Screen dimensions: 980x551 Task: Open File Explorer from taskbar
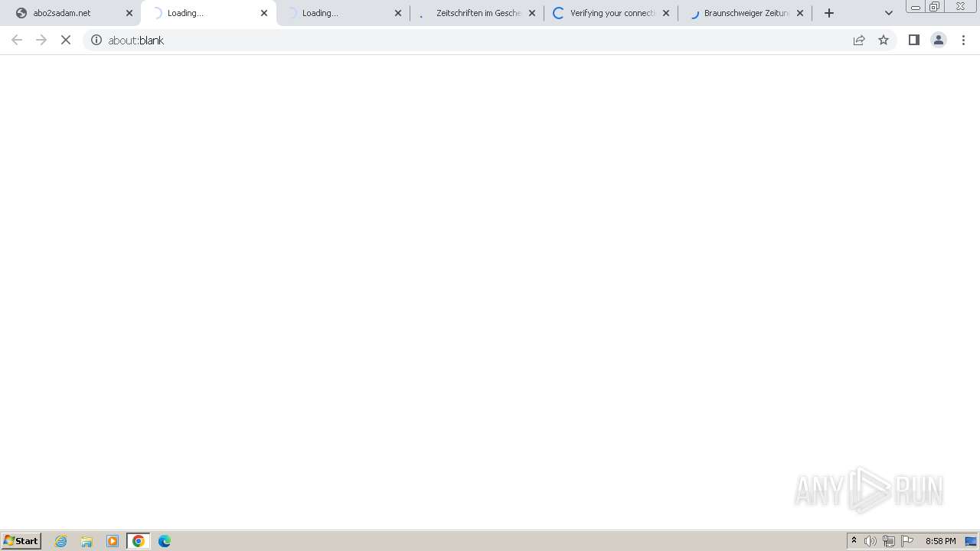(x=87, y=541)
